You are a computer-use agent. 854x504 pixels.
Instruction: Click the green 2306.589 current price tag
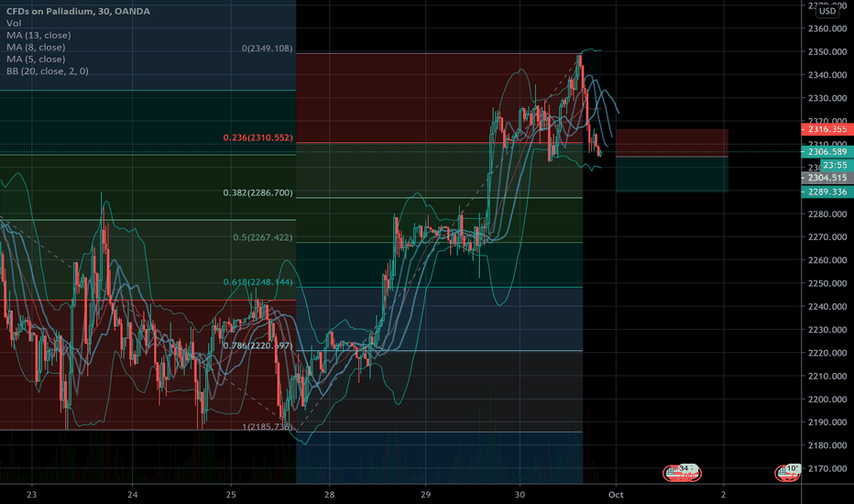827,152
